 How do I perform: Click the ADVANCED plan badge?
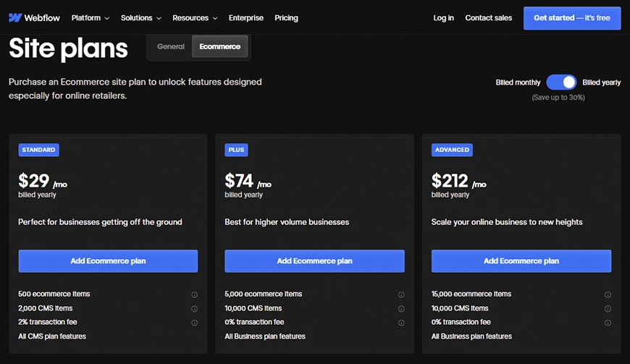pyautogui.click(x=452, y=150)
